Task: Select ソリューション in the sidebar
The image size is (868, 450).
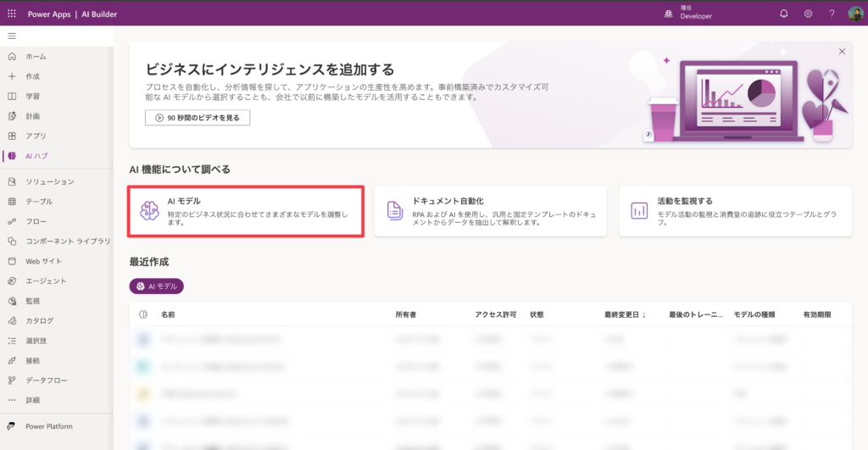Action: (x=49, y=181)
